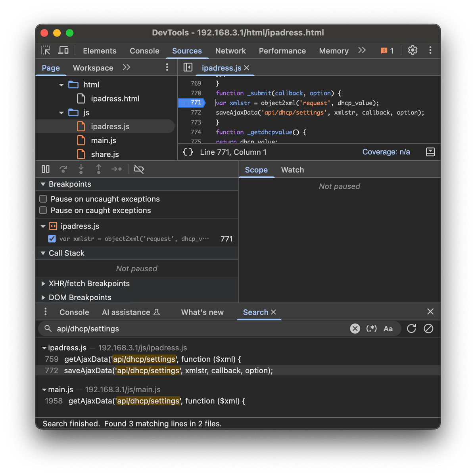Image resolution: width=476 pixels, height=476 pixels.
Task: Click the step over debugger button
Action: point(63,169)
